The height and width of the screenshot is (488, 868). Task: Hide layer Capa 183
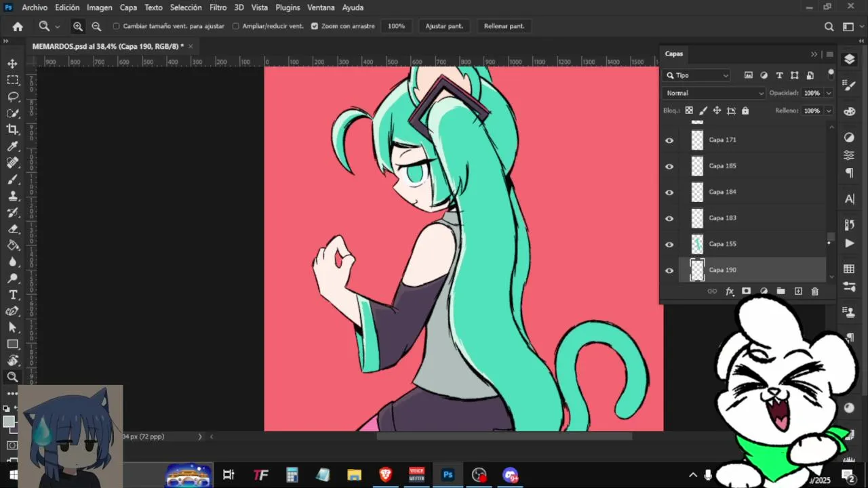pos(669,218)
